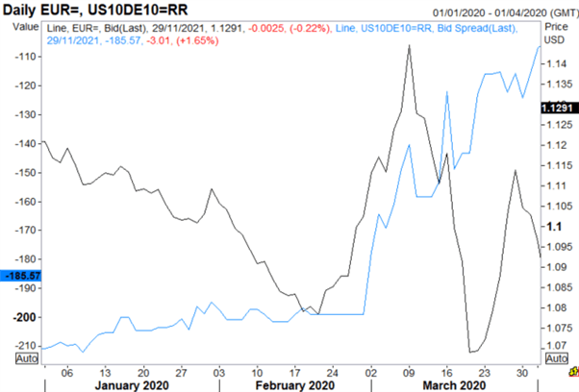Click the 09 March date tick label

tap(409, 373)
